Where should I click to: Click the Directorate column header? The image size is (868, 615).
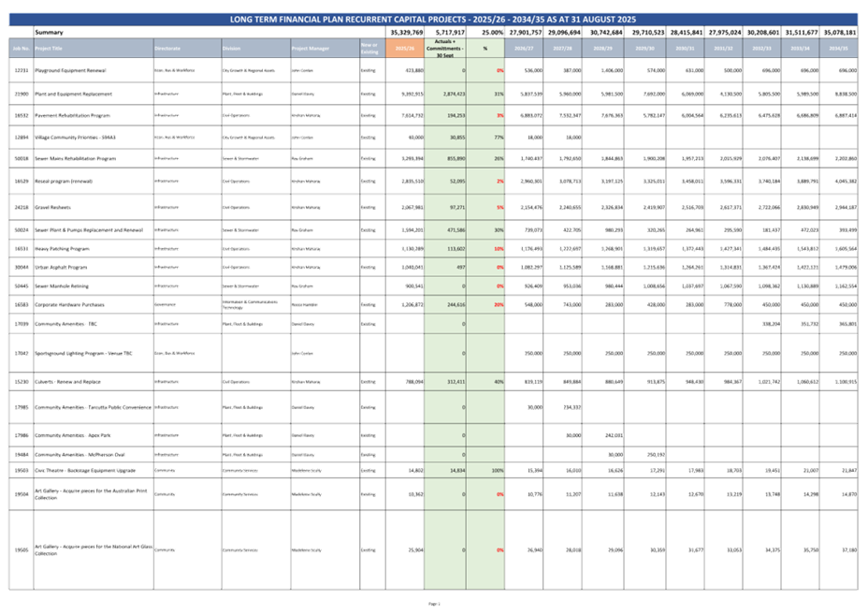tap(186, 47)
